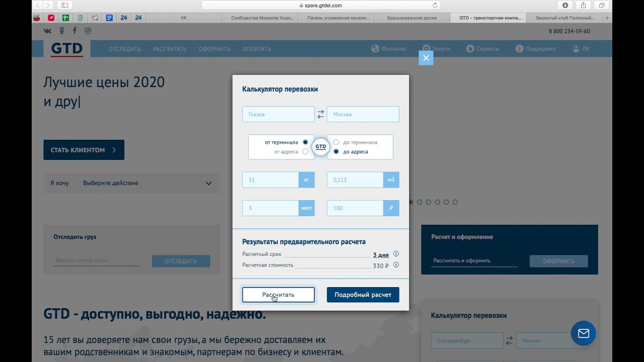Open Поддержка menu in navigation

535,49
